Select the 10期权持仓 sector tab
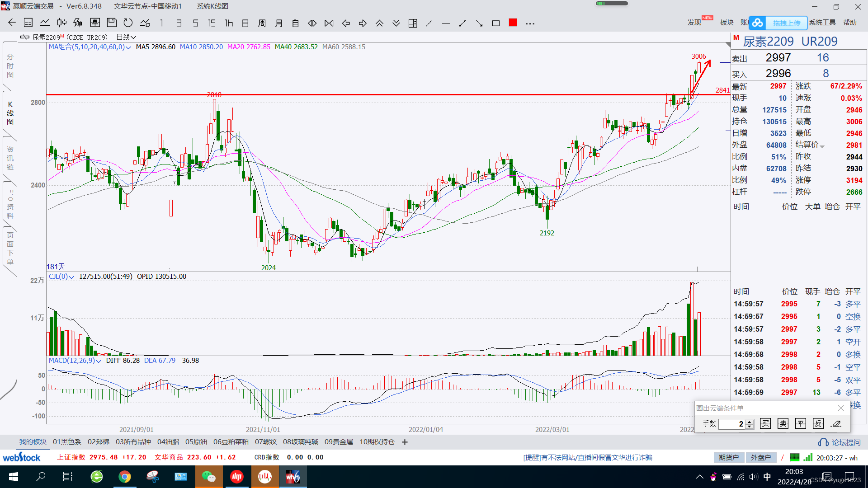 [x=377, y=442]
